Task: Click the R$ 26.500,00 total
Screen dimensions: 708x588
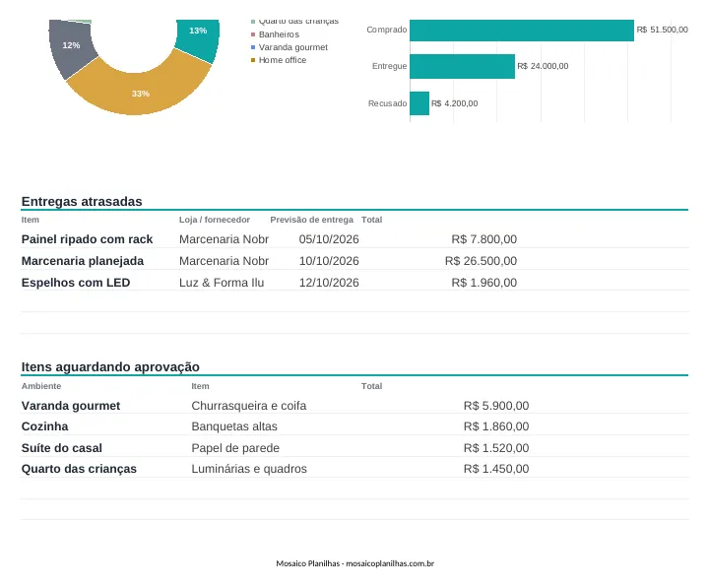Action: click(x=481, y=261)
